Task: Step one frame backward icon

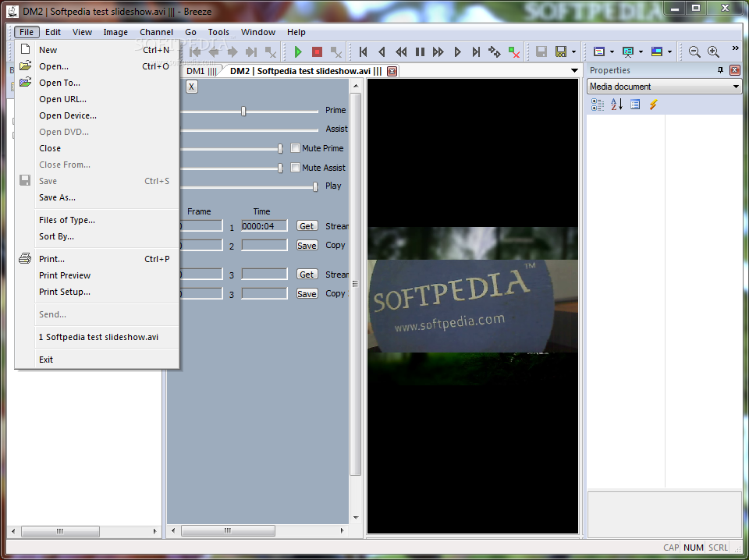Action: 382,51
